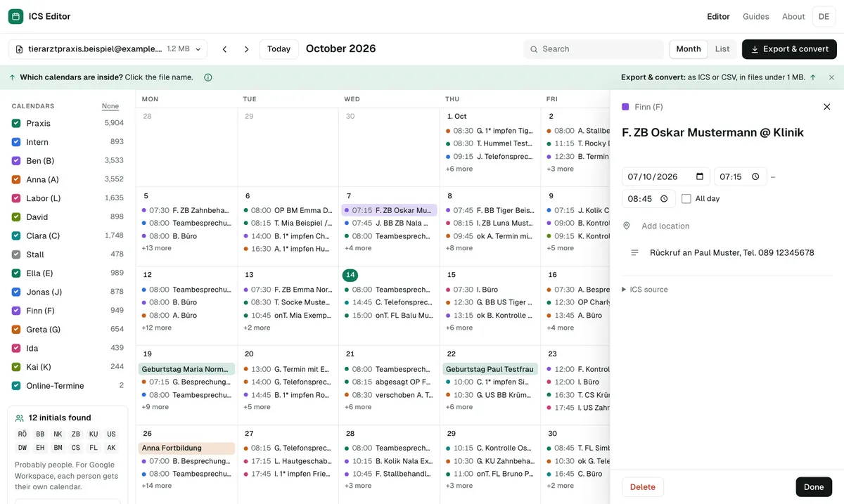Image resolution: width=844 pixels, height=504 pixels.
Task: Click the people icon next to '12 initials found'
Action: (x=20, y=418)
